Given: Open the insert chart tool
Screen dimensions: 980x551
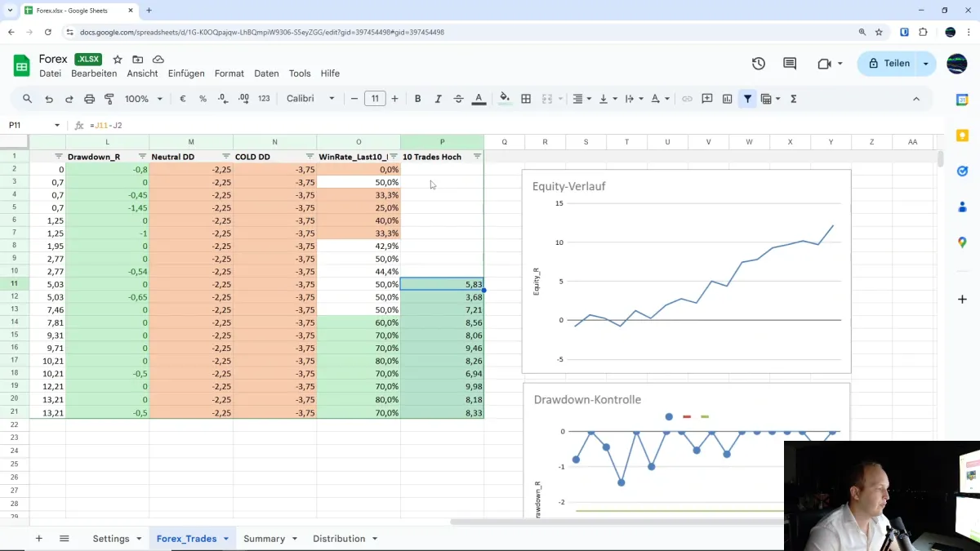Looking at the screenshot, I should coord(727,98).
